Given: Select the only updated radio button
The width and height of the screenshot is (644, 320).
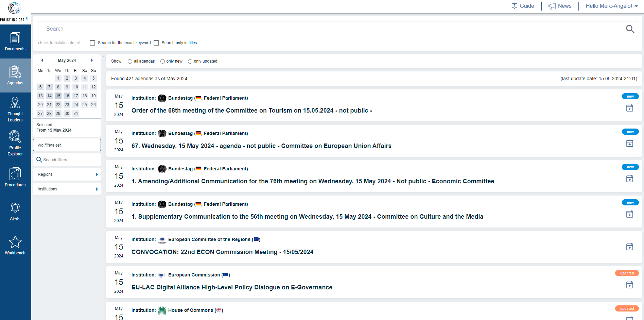Looking at the screenshot, I should click(190, 62).
